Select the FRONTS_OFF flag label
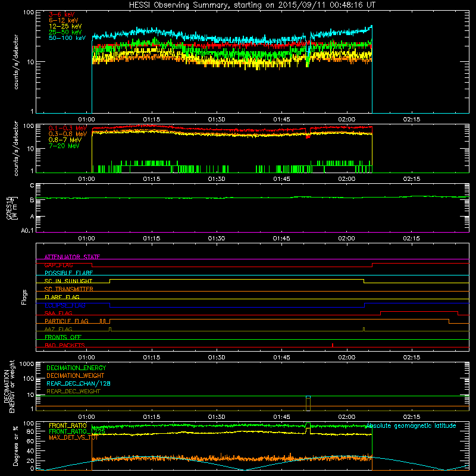This screenshot has height=476, width=476. tap(63, 337)
